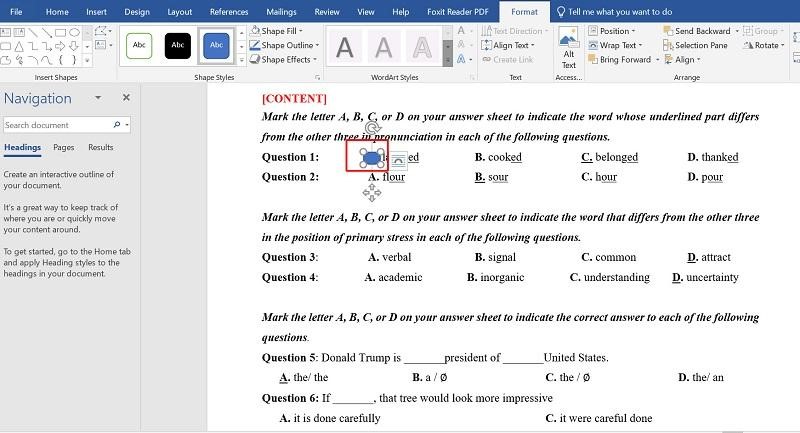Click the answer text 'B. cooked'
Image resolution: width=800 pixels, height=433 pixels.
[x=498, y=157]
